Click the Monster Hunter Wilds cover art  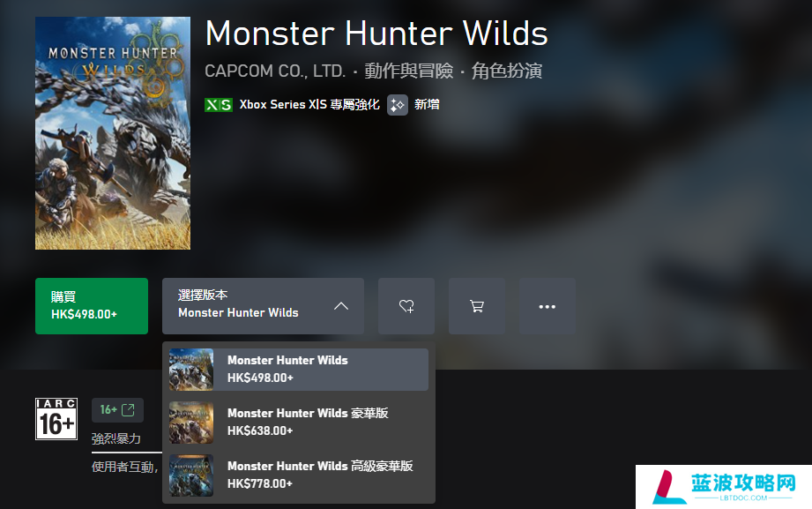point(113,133)
